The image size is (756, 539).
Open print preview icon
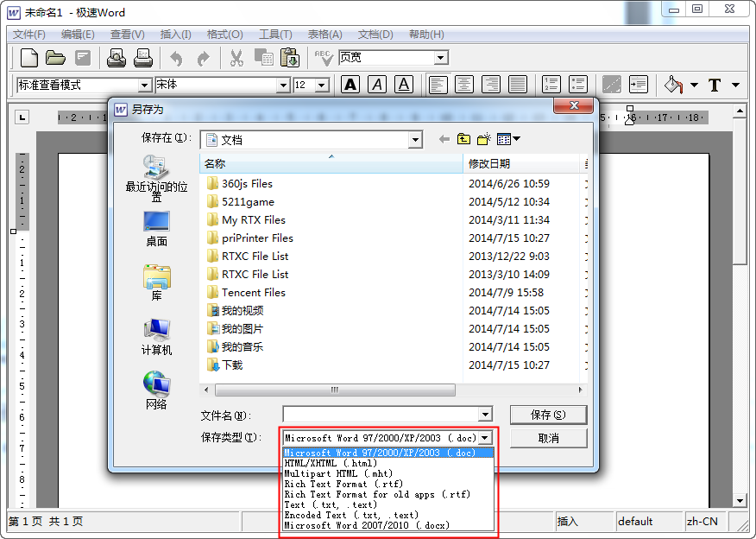point(117,58)
